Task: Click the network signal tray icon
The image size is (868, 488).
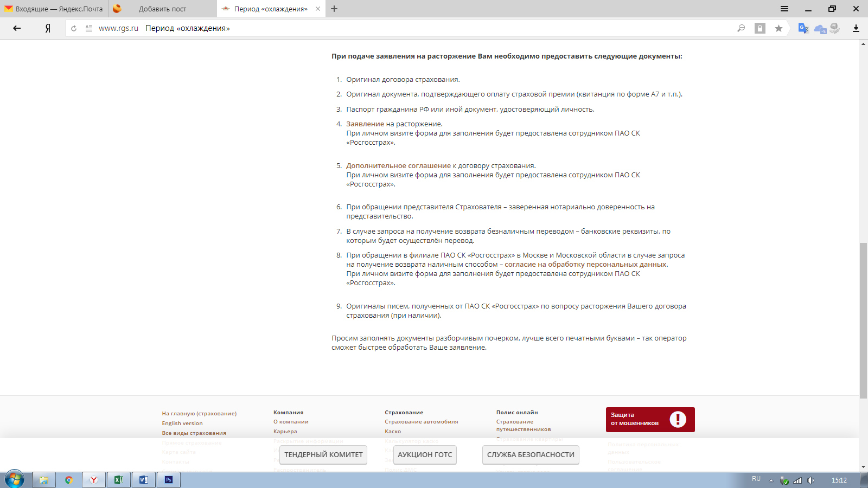Action: tap(797, 480)
